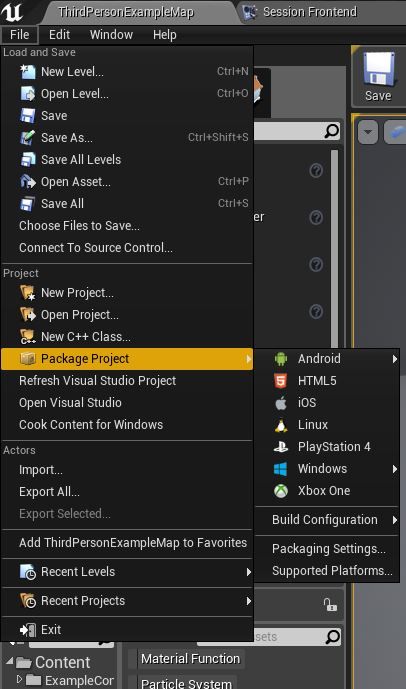The width and height of the screenshot is (406, 689).
Task: Click the Package Project box icon
Action: click(x=28, y=359)
